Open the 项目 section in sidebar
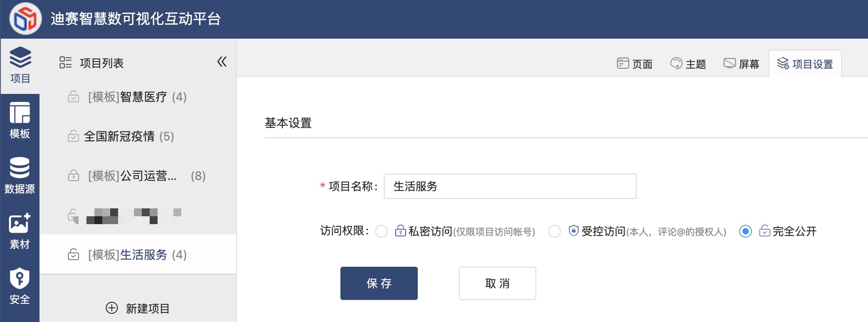 20,65
